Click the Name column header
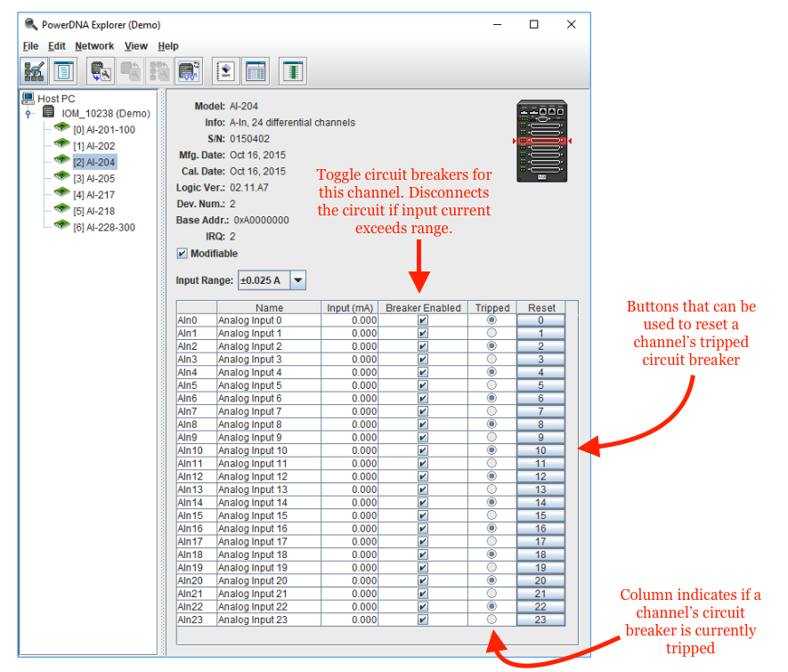 (269, 308)
